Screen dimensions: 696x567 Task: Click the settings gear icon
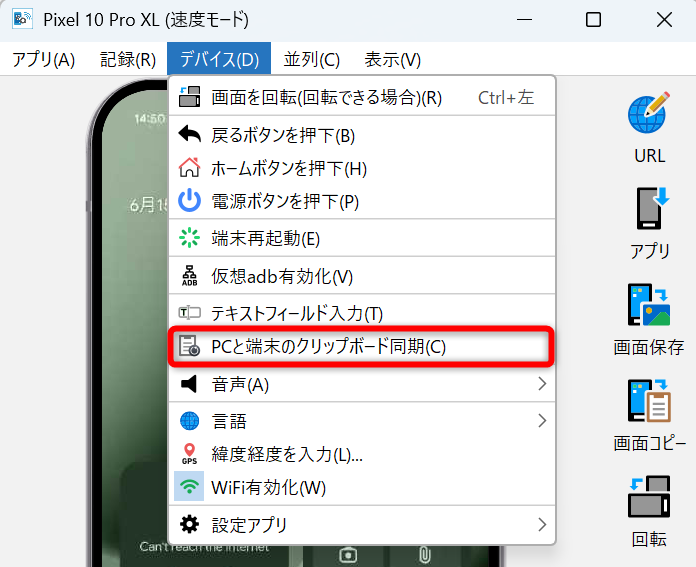190,524
